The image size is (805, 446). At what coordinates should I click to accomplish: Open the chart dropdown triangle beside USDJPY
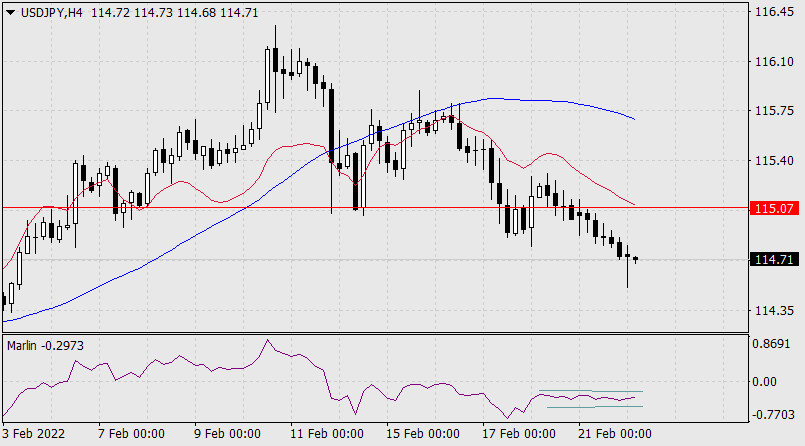(10, 13)
